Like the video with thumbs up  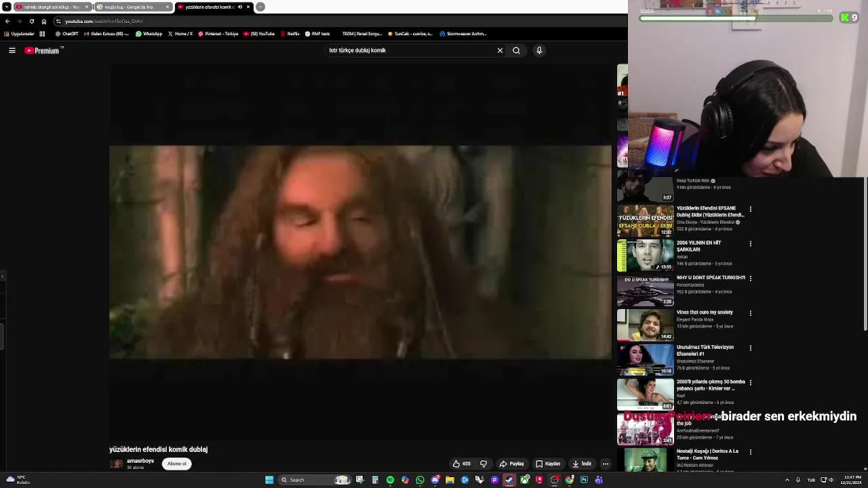click(x=462, y=464)
